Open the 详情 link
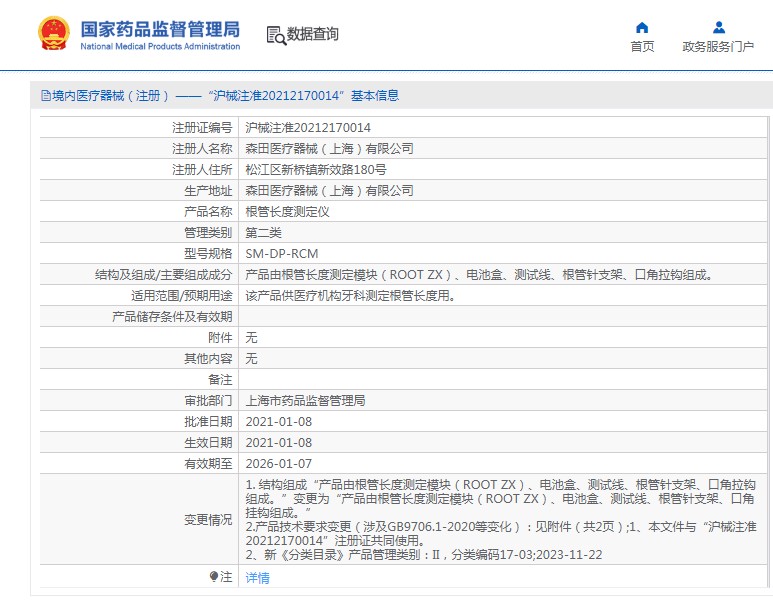This screenshot has width=773, height=606. (x=257, y=577)
